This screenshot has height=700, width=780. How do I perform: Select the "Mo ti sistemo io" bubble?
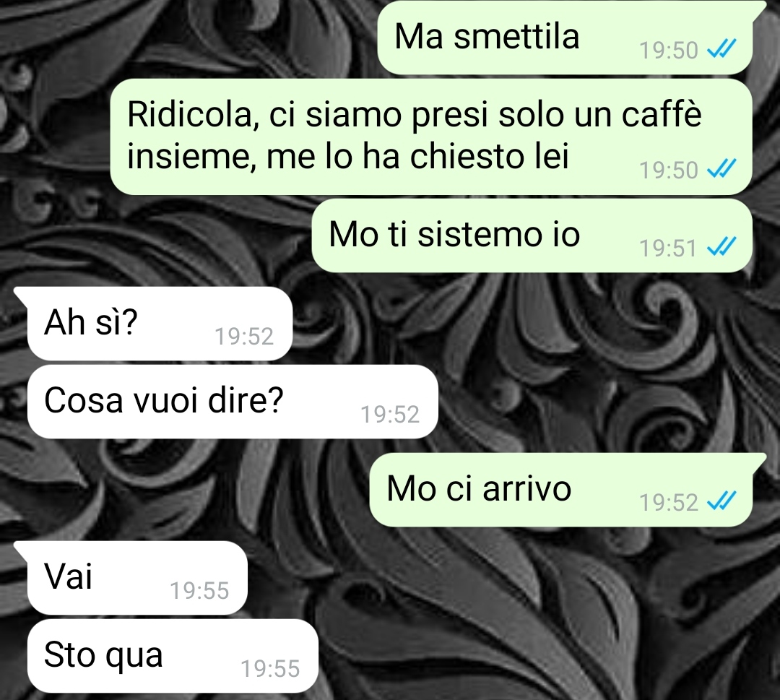pyautogui.click(x=532, y=236)
